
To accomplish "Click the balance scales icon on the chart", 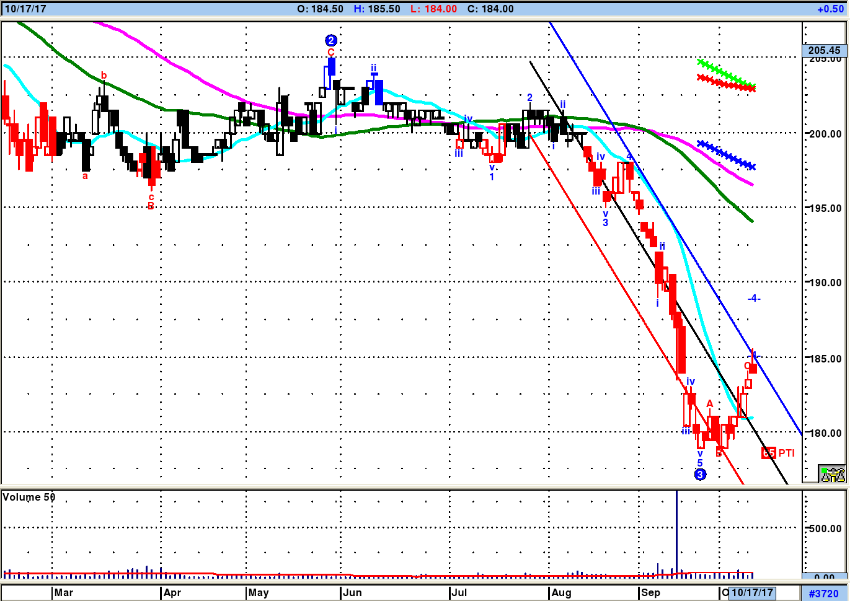I will [832, 474].
